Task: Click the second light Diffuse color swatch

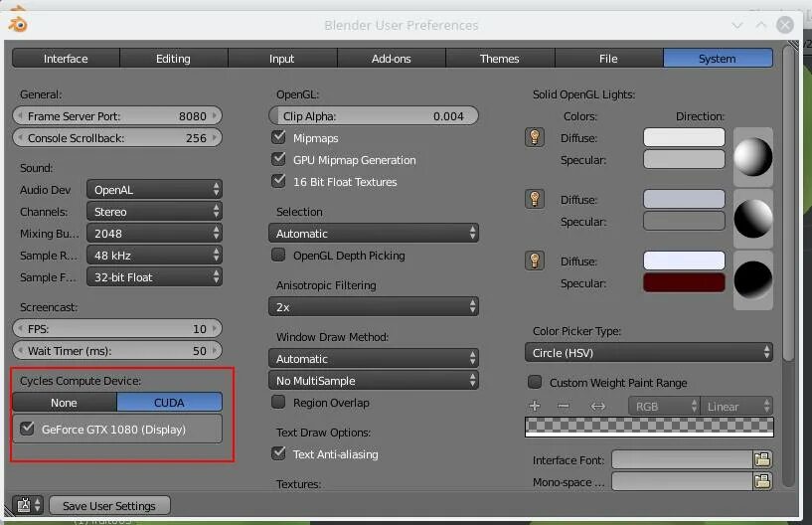Action: (x=684, y=199)
